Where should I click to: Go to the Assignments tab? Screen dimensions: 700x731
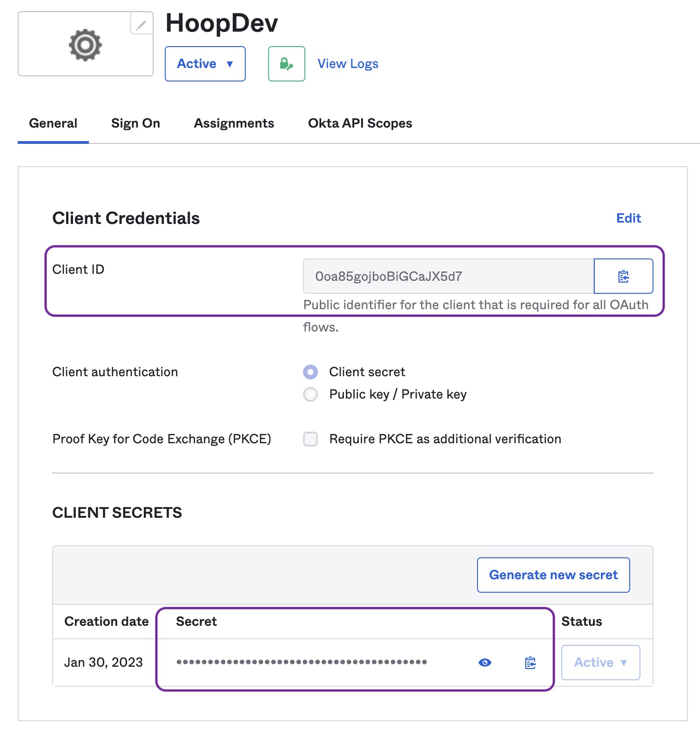(234, 123)
